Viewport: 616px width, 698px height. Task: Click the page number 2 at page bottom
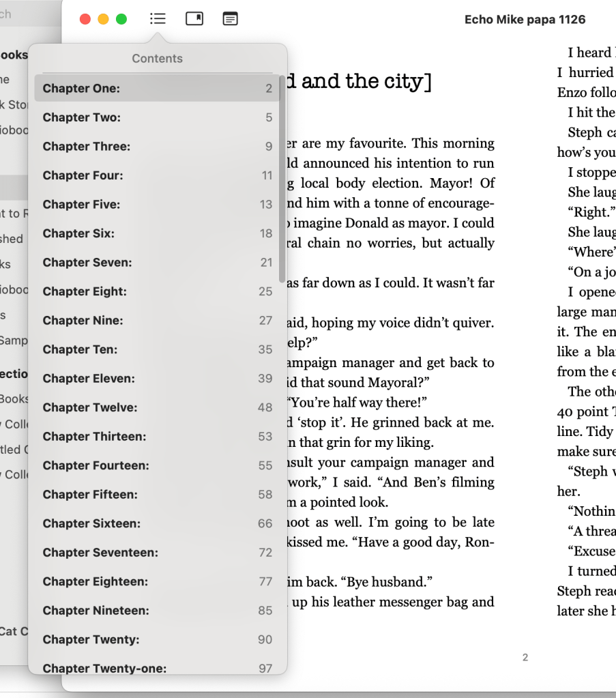[x=525, y=658]
